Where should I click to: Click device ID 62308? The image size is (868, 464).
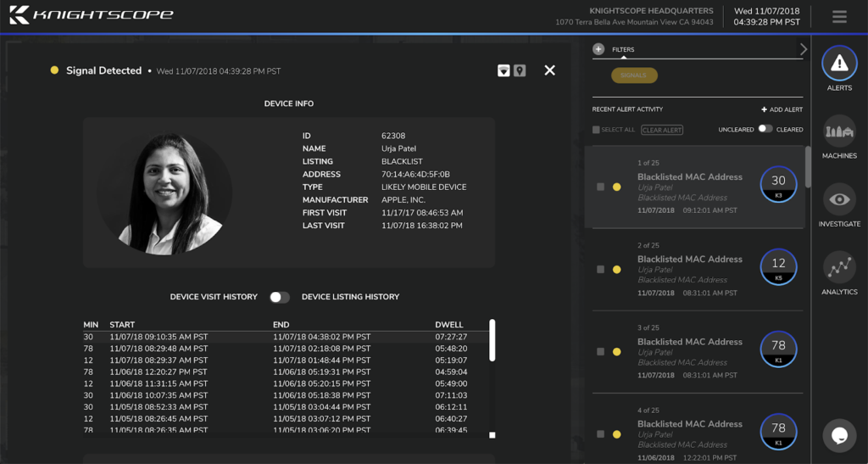click(x=393, y=136)
